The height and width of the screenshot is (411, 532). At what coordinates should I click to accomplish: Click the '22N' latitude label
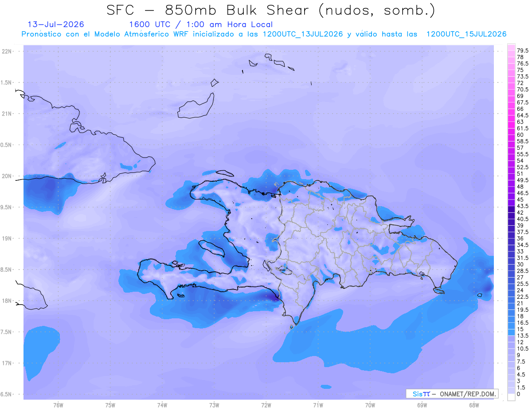[7, 51]
